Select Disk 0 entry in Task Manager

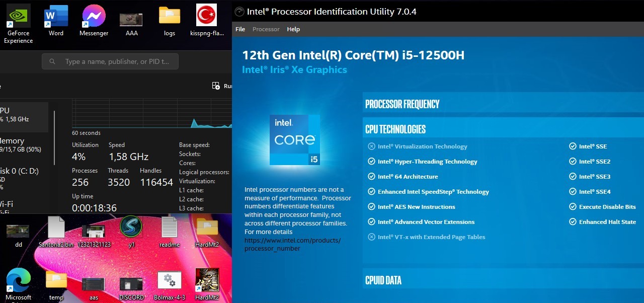(x=24, y=178)
